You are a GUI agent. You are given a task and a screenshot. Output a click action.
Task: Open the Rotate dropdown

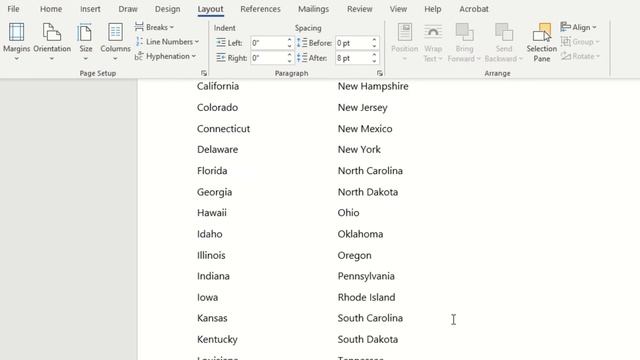(x=580, y=56)
